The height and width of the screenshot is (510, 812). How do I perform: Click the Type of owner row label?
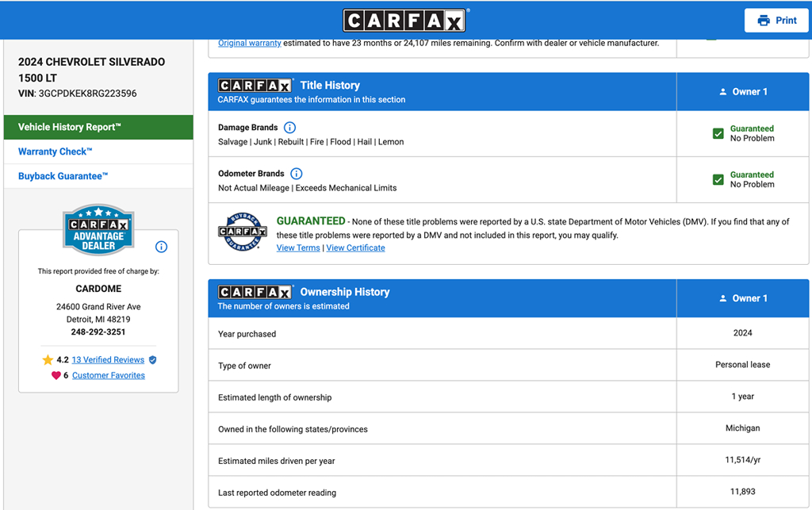click(244, 366)
